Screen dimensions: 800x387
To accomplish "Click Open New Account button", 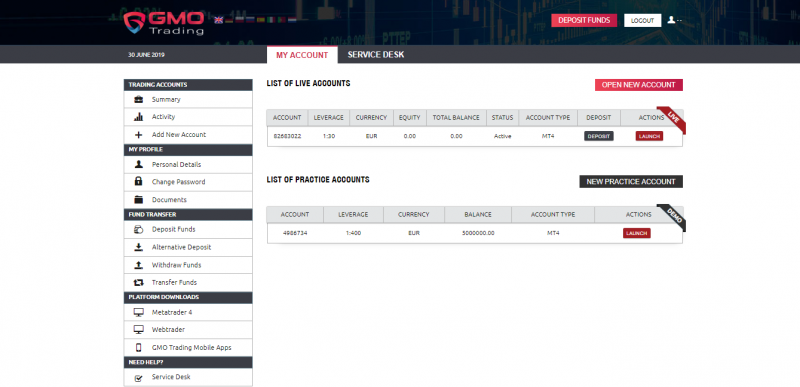I will coord(638,85).
